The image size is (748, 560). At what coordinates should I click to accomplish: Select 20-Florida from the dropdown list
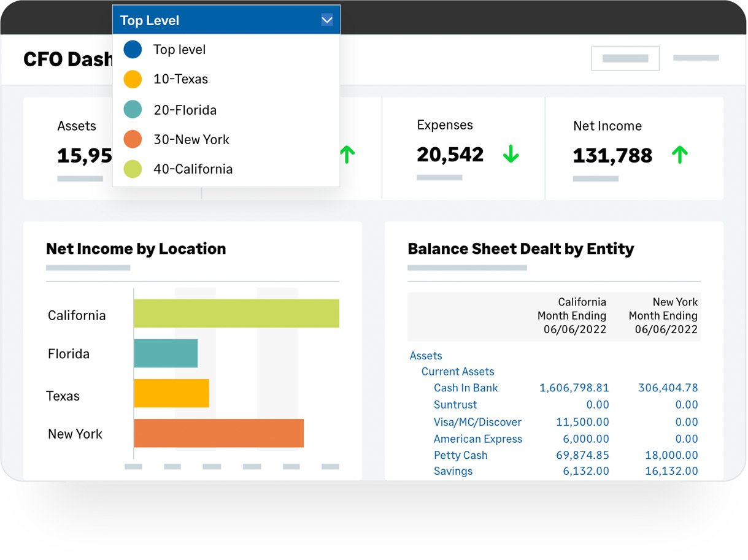(185, 110)
